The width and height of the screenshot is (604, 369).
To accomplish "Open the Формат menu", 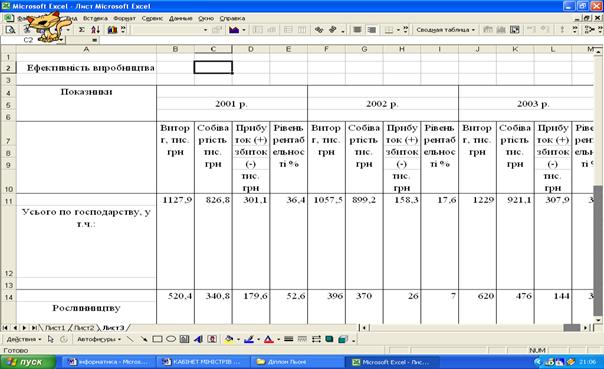I will [124, 18].
